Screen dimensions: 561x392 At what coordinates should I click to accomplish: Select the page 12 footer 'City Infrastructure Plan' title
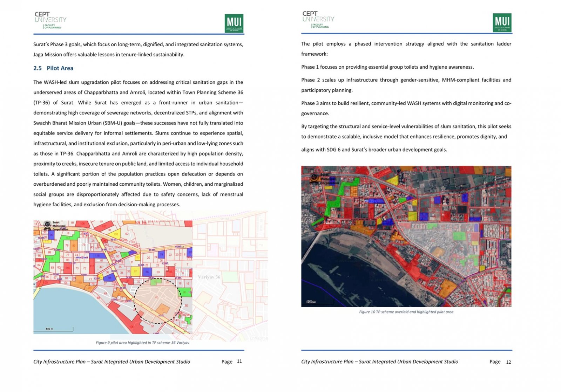click(380, 362)
